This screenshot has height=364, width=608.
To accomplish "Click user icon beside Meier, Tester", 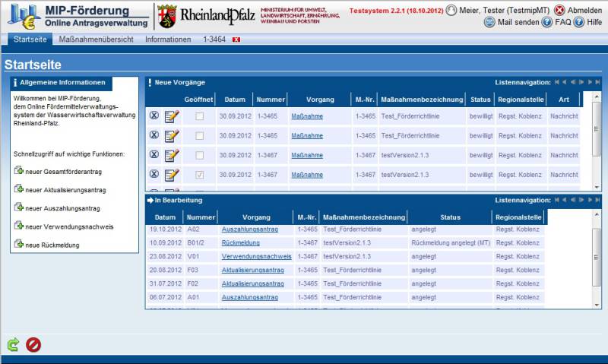I will [x=451, y=10].
